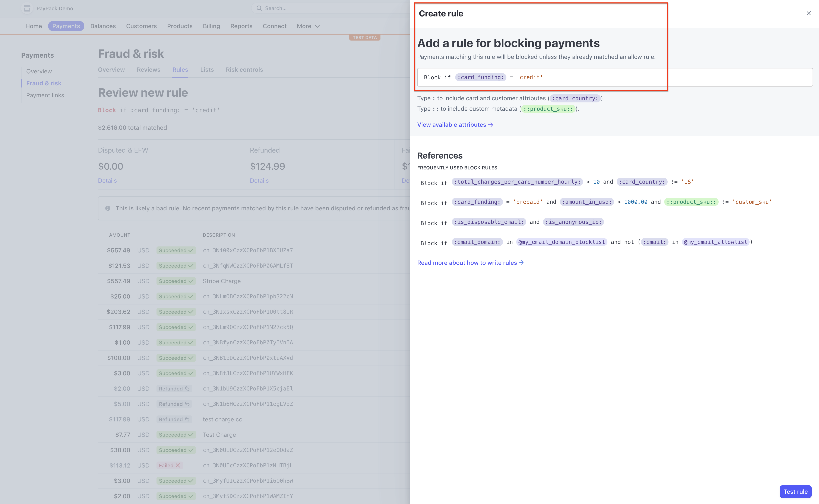Screen dimensions: 819x504
Task: Select the email_domain blocklist reference rule
Action: click(x=615, y=242)
